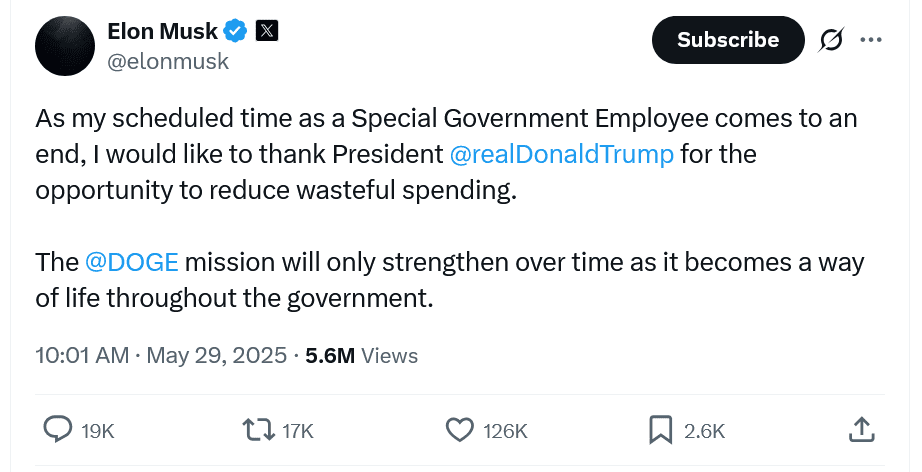Image resolution: width=922 pixels, height=472 pixels.
Task: Open the @elonmusk handle profile
Action: click(x=168, y=61)
